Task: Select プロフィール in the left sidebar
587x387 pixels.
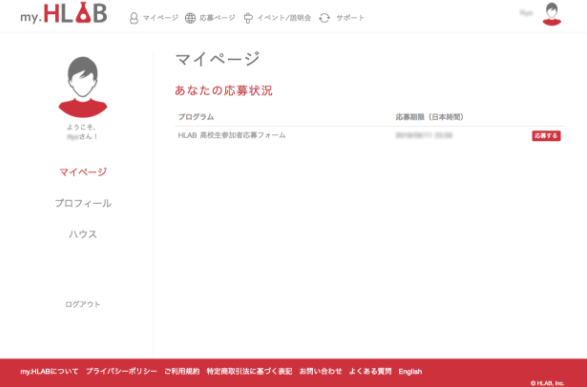Action: point(83,203)
